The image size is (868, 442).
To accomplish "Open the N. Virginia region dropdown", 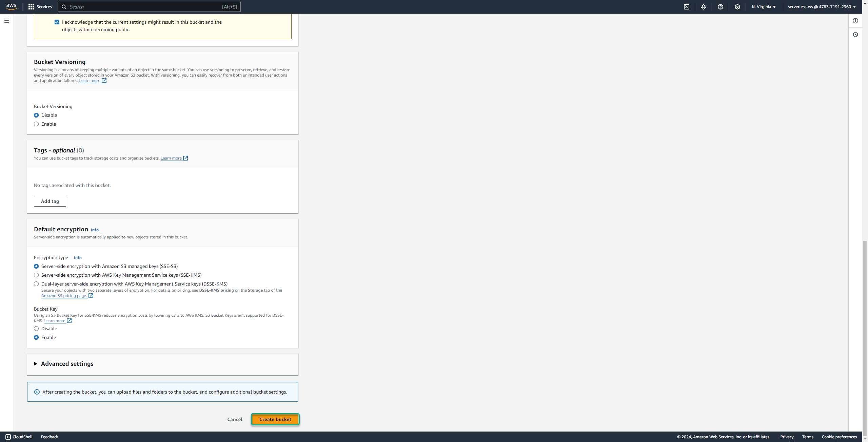I will pyautogui.click(x=764, y=7).
